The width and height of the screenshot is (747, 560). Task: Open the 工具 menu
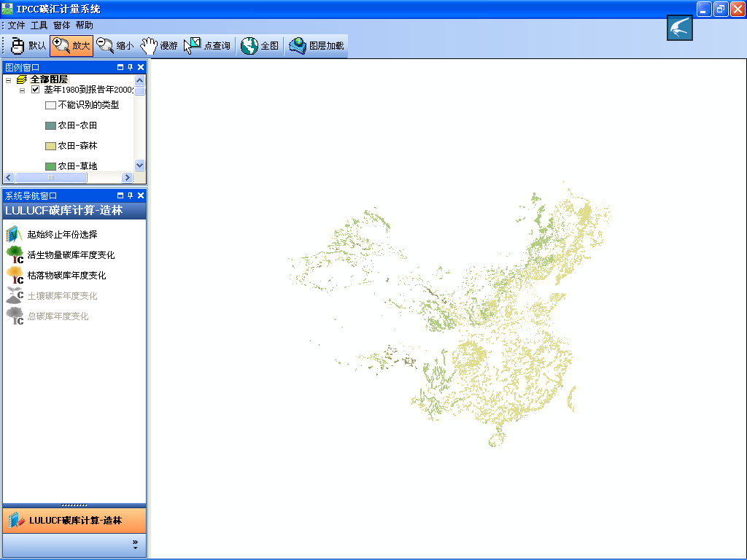(x=39, y=26)
